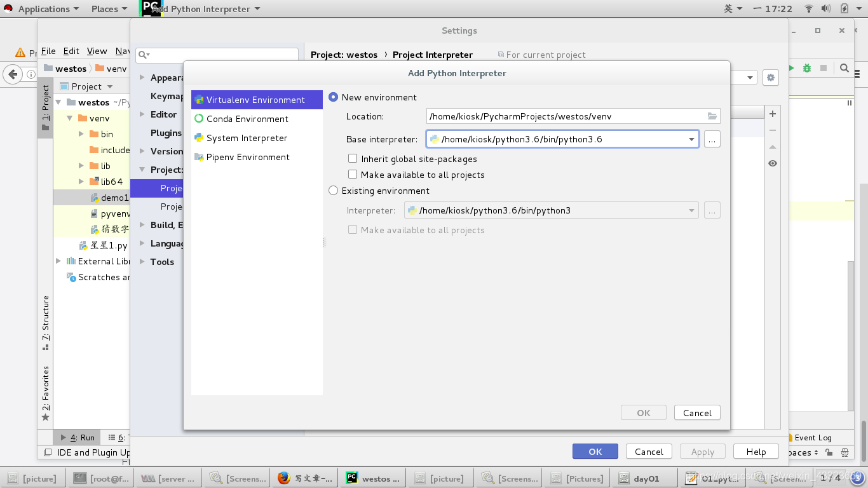Select Pipenv Environment in the list
This screenshot has width=868, height=488.
257,157
